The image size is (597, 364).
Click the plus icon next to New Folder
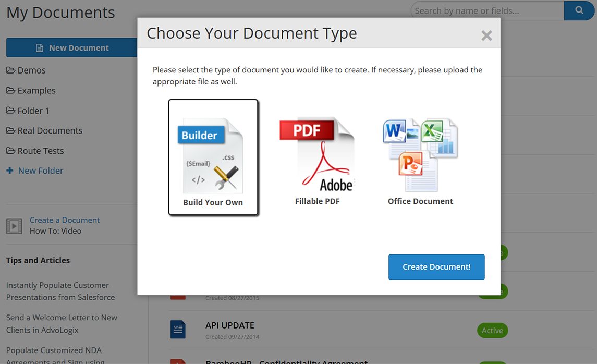(x=10, y=171)
